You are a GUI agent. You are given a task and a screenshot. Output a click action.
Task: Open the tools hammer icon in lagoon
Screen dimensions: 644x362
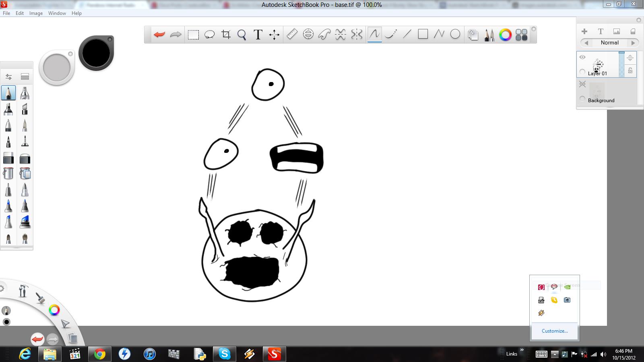point(23,290)
